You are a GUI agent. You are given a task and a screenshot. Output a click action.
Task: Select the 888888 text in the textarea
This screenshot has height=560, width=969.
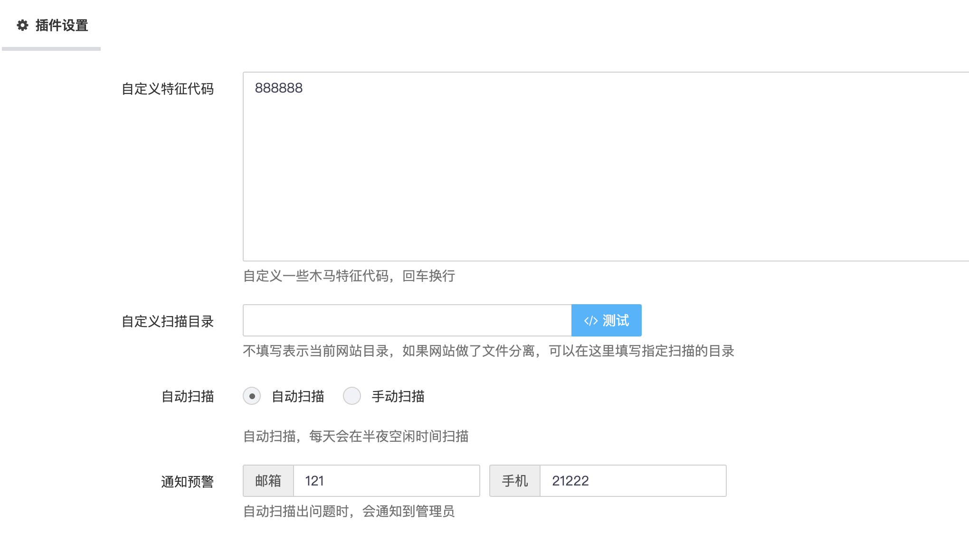(x=279, y=88)
